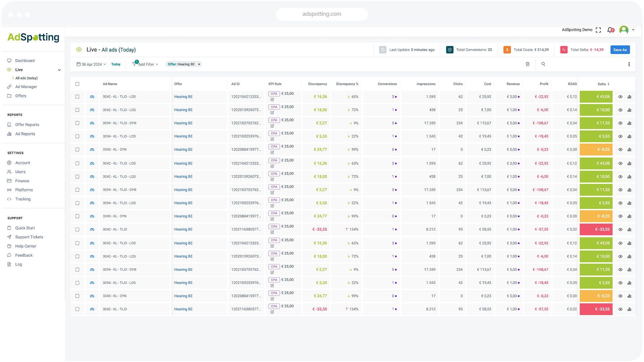Image resolution: width=644 pixels, height=362 pixels.
Task: Open chart icon for first table row
Action: pyautogui.click(x=630, y=97)
